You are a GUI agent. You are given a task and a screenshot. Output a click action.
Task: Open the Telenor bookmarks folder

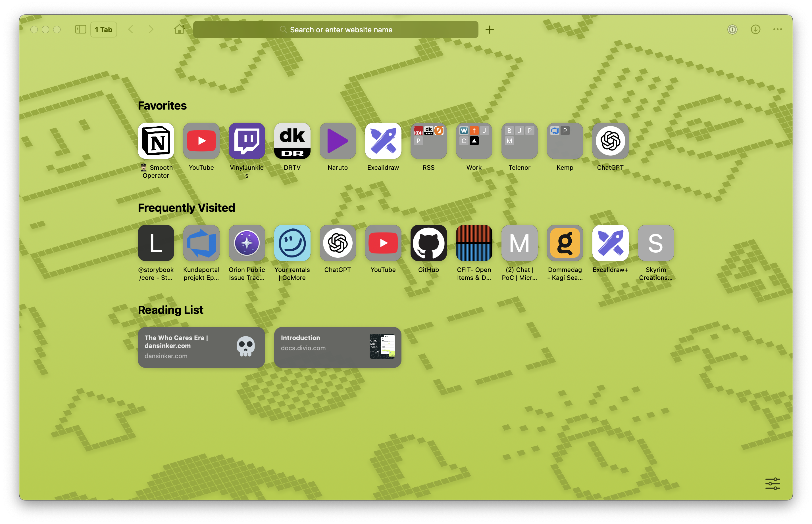(x=519, y=141)
